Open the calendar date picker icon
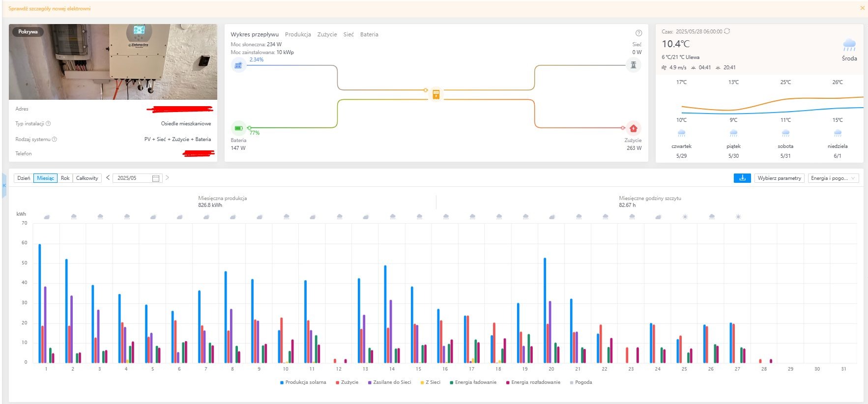 tap(156, 178)
